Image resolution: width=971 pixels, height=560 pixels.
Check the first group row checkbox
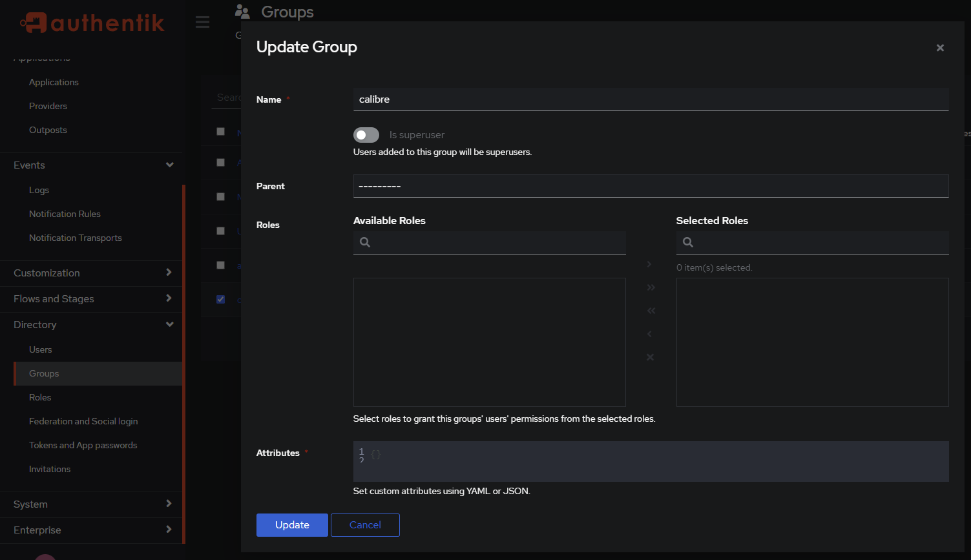click(221, 132)
